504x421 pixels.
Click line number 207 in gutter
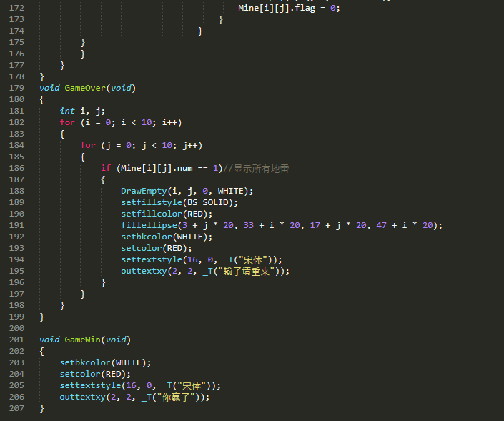(x=16, y=408)
